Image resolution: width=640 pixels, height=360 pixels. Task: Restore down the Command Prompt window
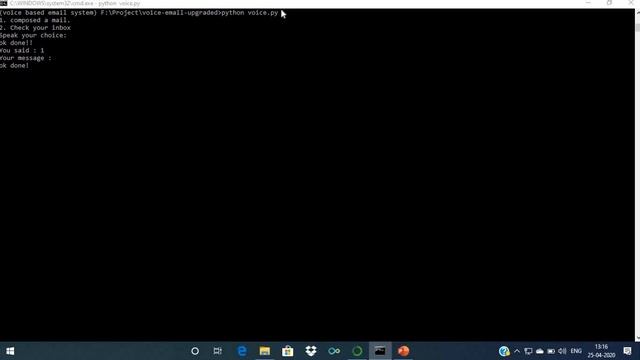609,3
